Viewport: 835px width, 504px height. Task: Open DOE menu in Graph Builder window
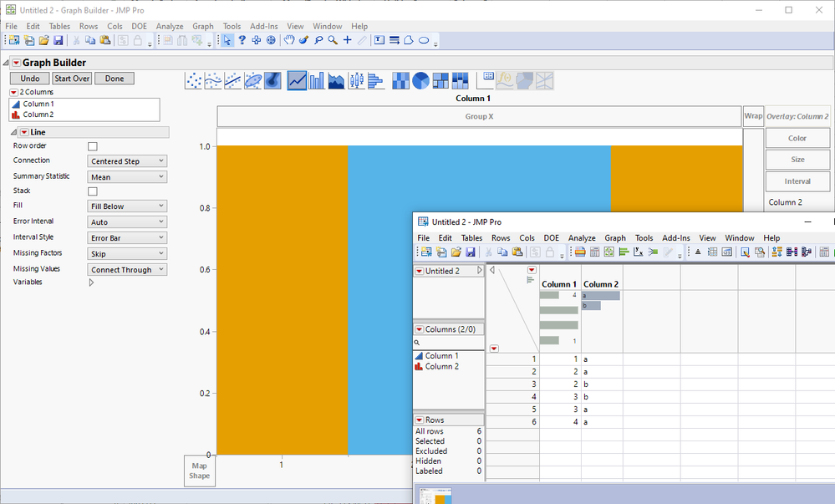tap(139, 26)
